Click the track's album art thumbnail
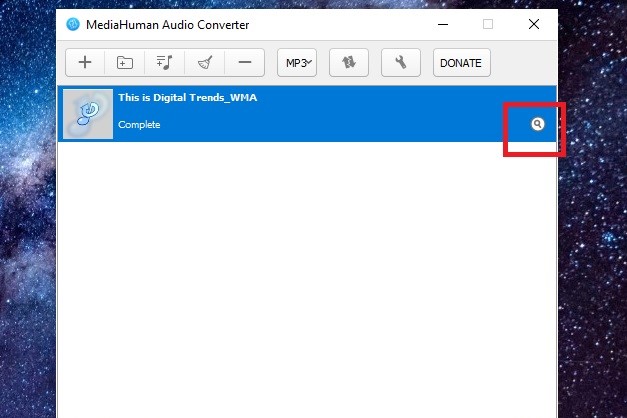This screenshot has height=418, width=627. coord(88,113)
